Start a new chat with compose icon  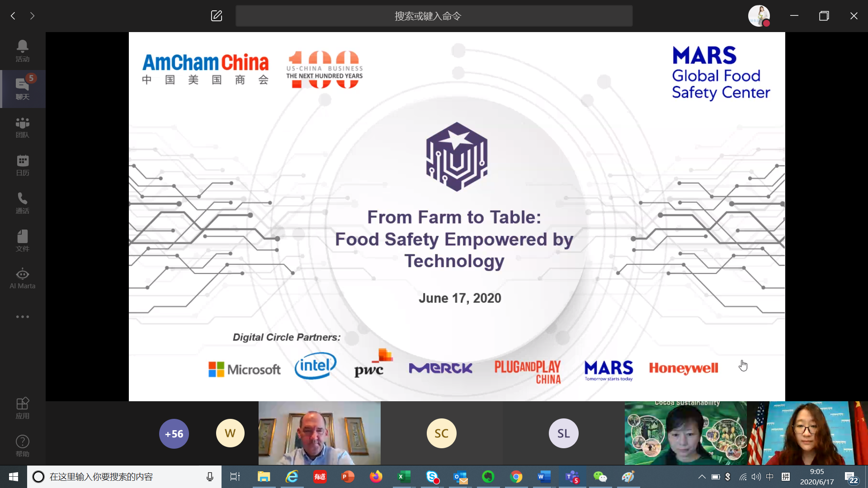coord(217,16)
